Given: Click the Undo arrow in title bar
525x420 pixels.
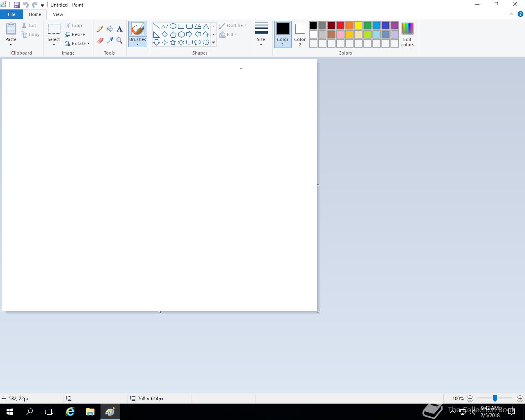Looking at the screenshot, I should pyautogui.click(x=26, y=5).
